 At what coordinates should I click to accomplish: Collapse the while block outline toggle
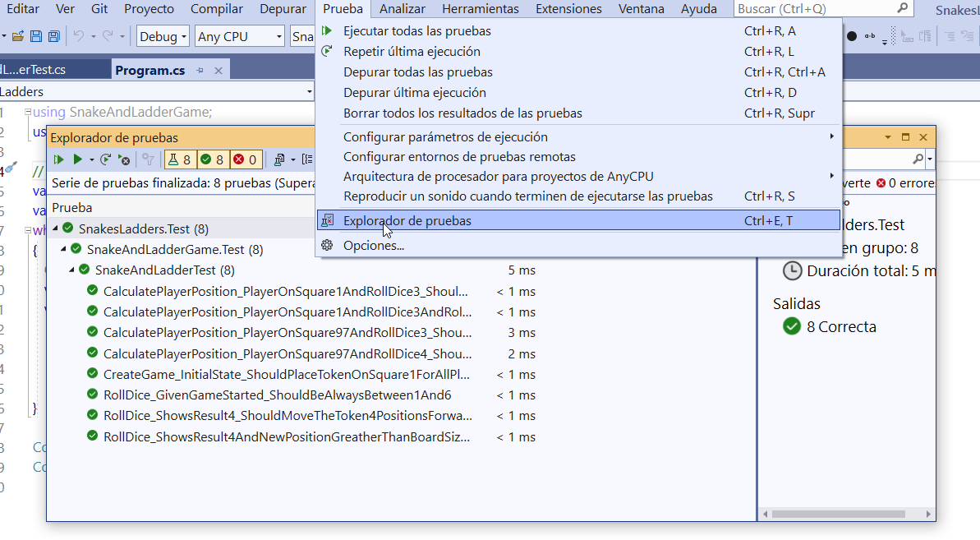point(27,231)
